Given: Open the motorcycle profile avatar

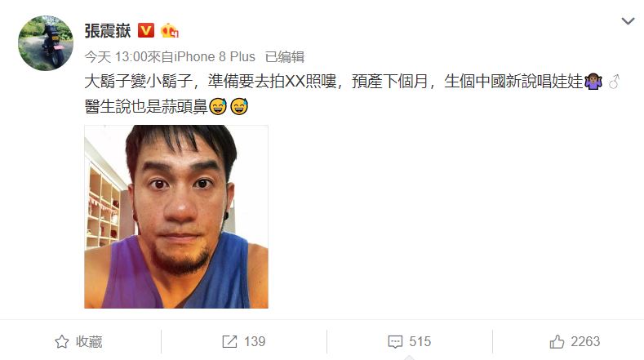Looking at the screenshot, I should 46,43.
